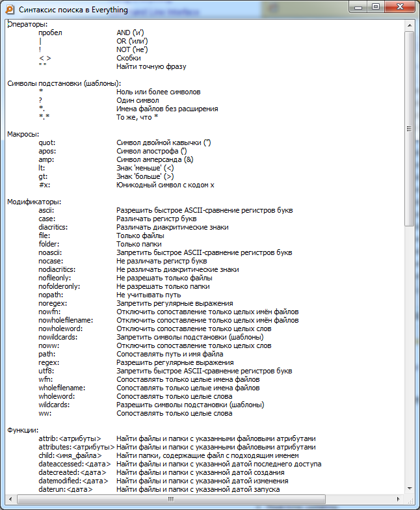This screenshot has width=420, height=510.
Task: Click the 'folder:' modifier entry
Action: 49,245
